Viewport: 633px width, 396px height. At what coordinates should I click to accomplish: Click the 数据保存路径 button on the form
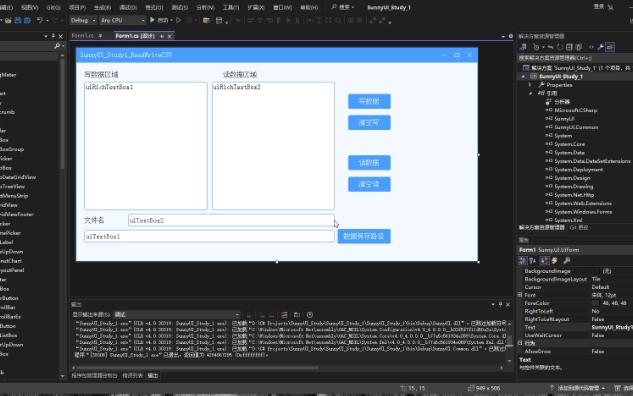[364, 236]
